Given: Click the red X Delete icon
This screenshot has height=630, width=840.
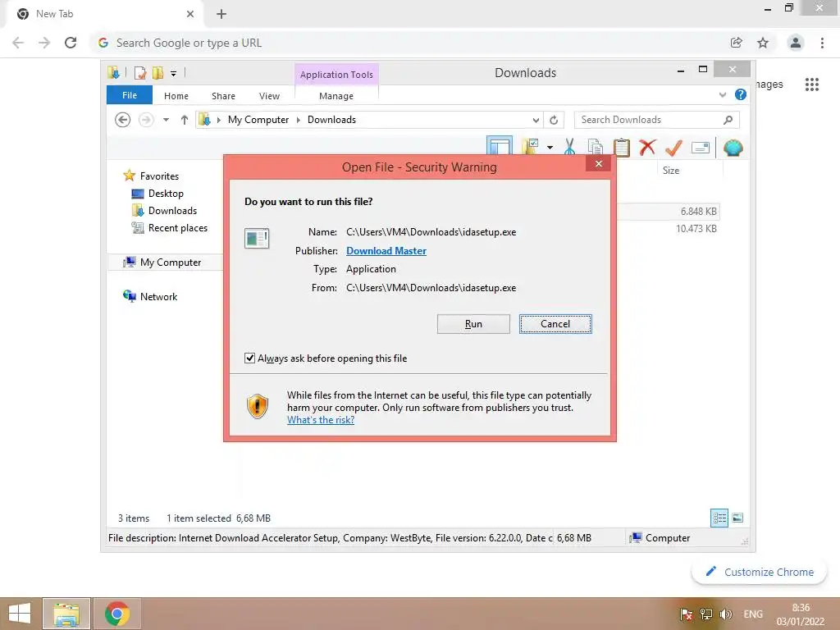Looking at the screenshot, I should pos(647,147).
